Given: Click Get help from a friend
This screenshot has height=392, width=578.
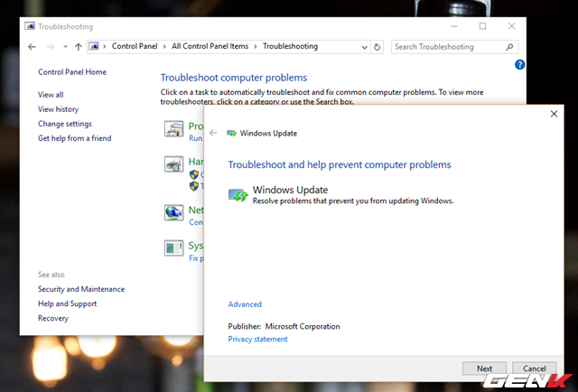Looking at the screenshot, I should [74, 138].
